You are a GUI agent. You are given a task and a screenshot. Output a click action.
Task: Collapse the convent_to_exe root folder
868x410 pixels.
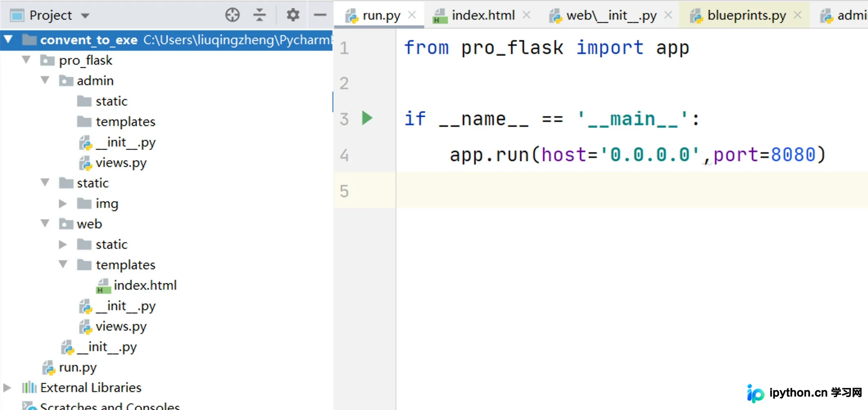(8, 40)
